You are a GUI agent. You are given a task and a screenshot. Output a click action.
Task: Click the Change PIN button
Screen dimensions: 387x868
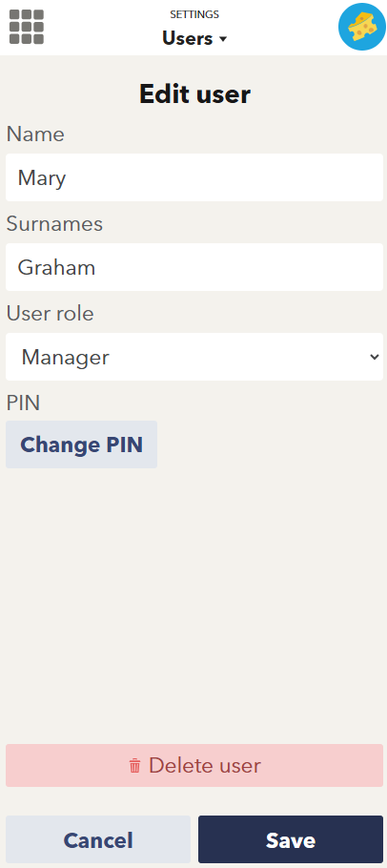pos(81,444)
